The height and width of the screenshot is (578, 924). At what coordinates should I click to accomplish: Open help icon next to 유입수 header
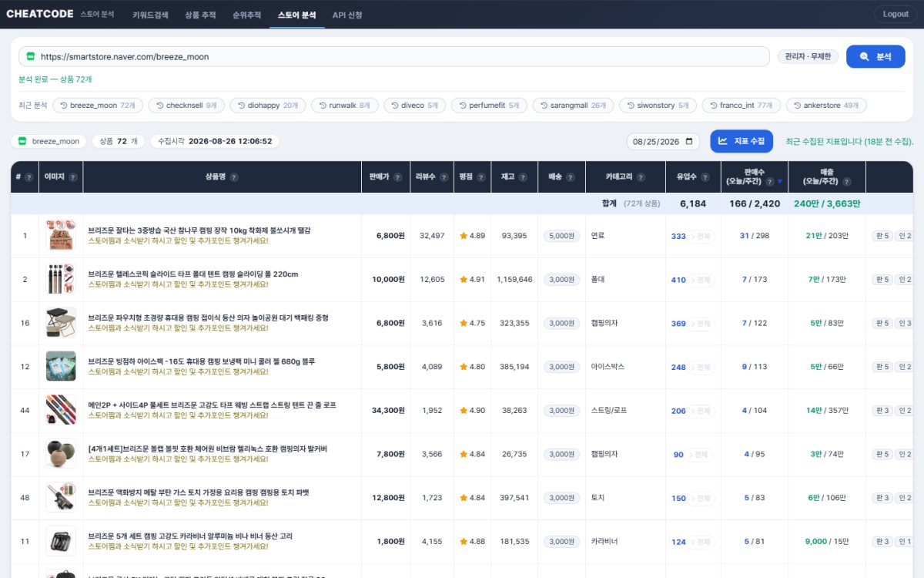pos(705,177)
